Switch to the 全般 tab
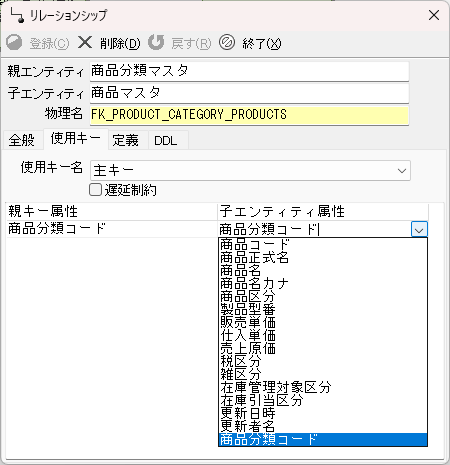This screenshot has width=450, height=465. (x=22, y=140)
